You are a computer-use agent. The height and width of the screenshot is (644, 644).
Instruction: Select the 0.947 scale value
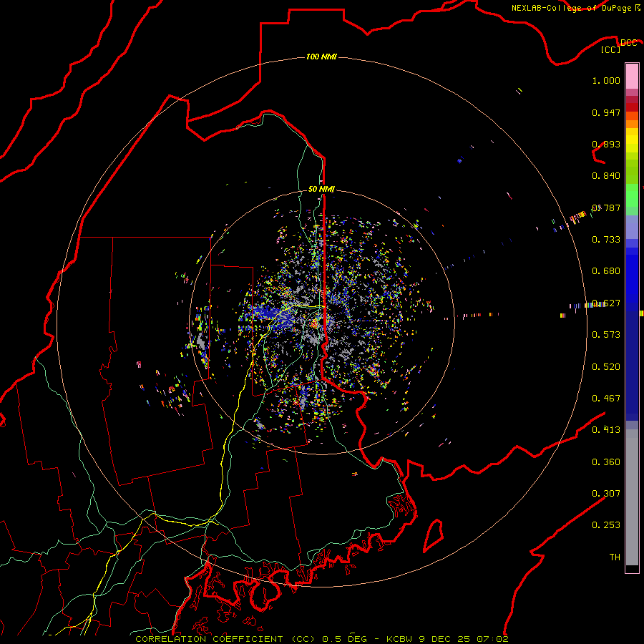point(606,112)
